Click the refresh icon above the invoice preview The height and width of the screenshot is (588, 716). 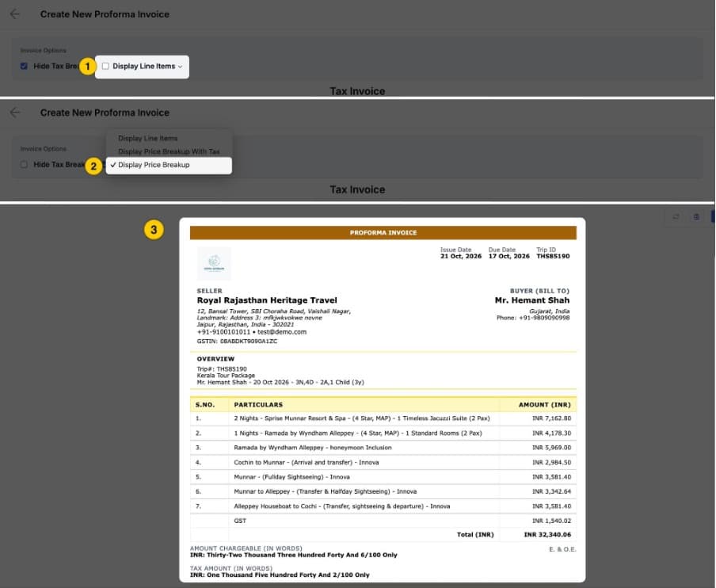tap(676, 216)
